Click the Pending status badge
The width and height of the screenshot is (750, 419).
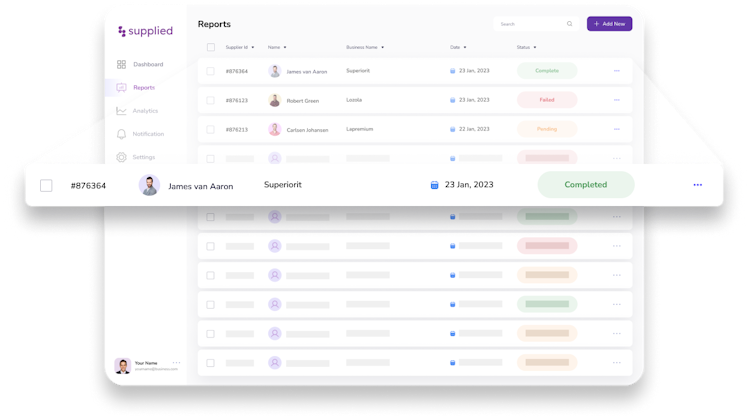[x=547, y=129]
